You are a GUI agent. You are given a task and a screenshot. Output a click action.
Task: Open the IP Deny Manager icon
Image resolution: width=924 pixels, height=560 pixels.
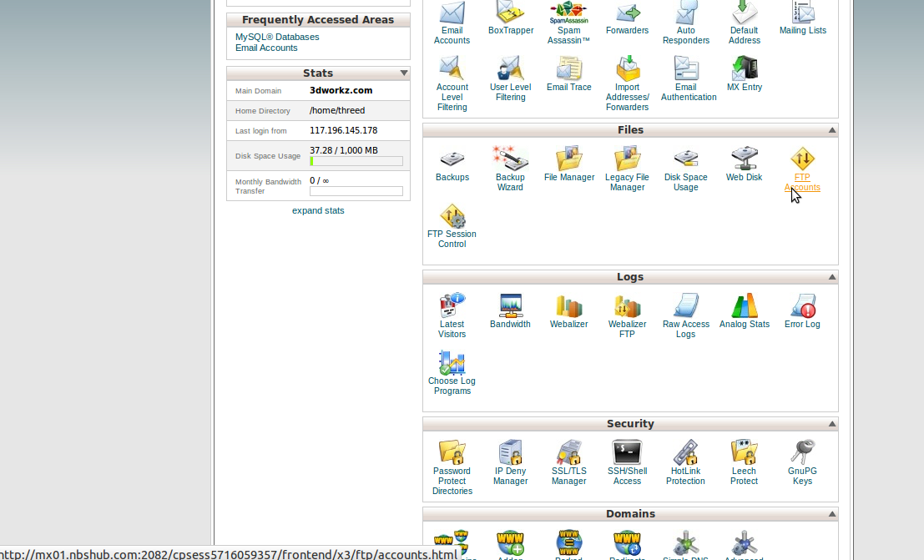tap(510, 452)
